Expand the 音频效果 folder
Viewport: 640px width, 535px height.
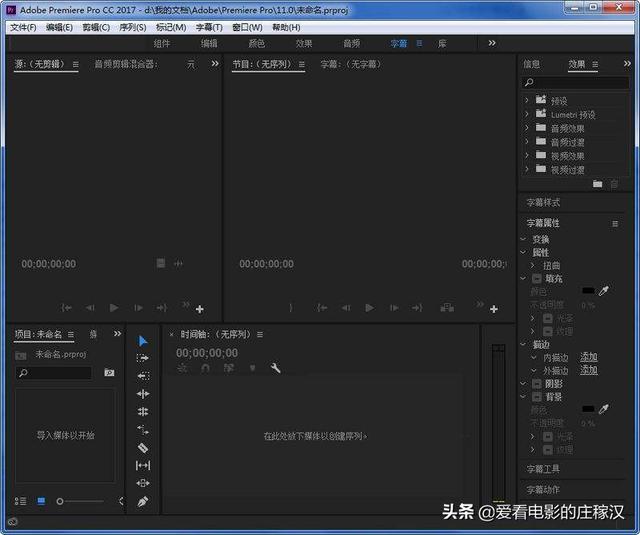[x=527, y=128]
